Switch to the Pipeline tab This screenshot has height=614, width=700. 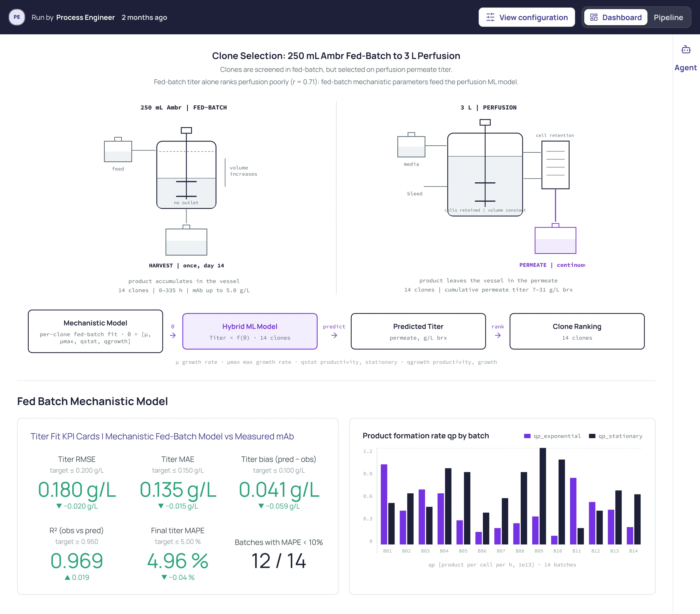[x=668, y=17]
